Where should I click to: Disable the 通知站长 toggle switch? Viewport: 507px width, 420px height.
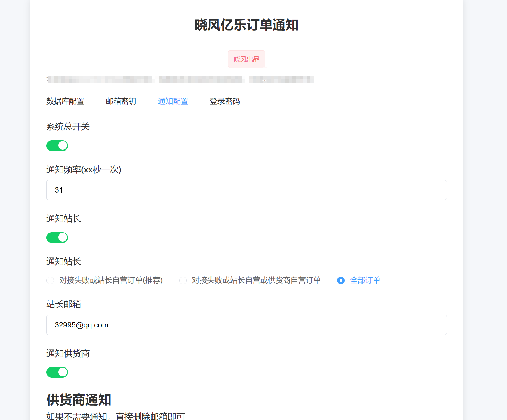tap(57, 238)
